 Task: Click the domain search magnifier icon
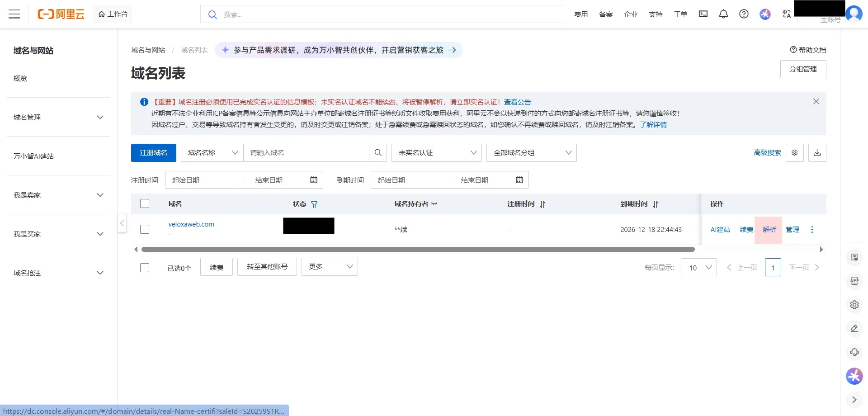click(x=378, y=153)
